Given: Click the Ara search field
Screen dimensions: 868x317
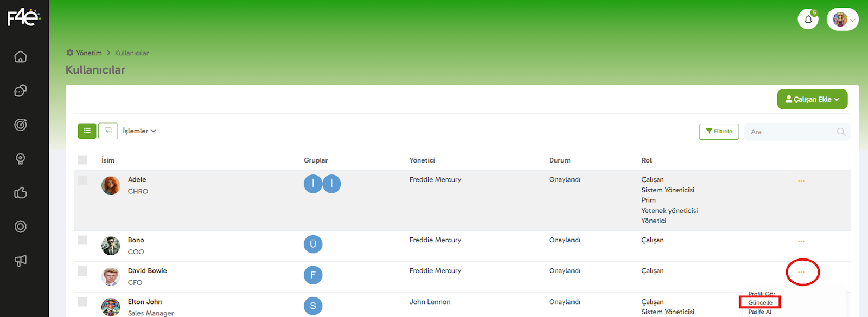Looking at the screenshot, I should tap(792, 132).
